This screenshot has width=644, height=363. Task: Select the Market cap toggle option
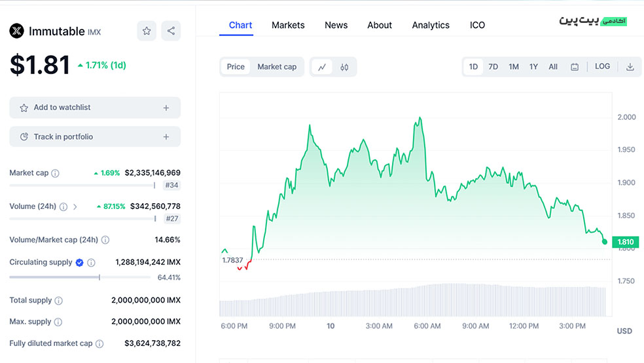(x=277, y=67)
